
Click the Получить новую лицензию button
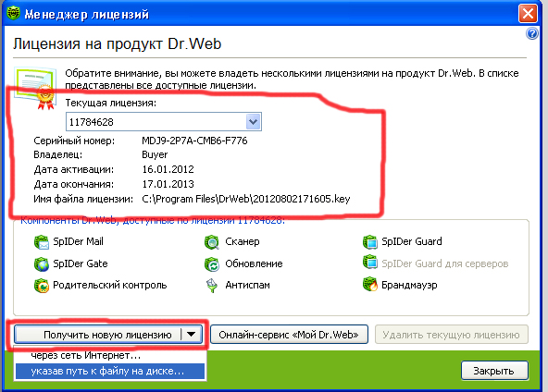[x=108, y=335]
